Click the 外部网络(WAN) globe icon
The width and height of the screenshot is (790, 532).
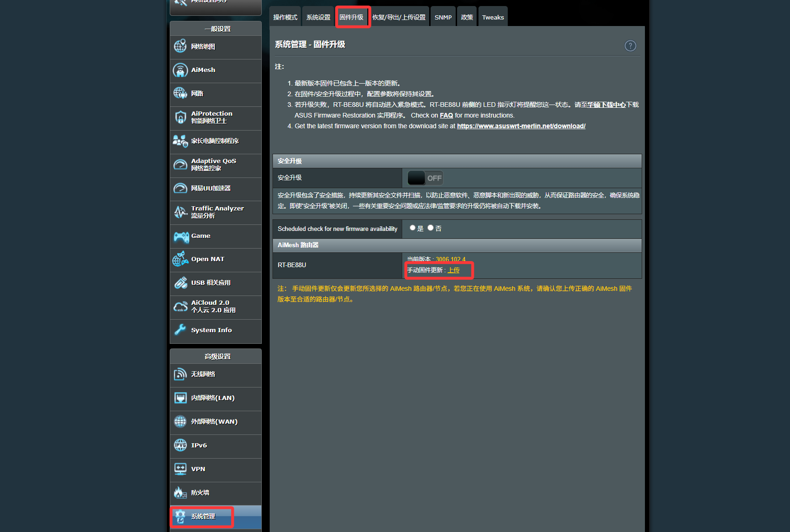coord(180,421)
